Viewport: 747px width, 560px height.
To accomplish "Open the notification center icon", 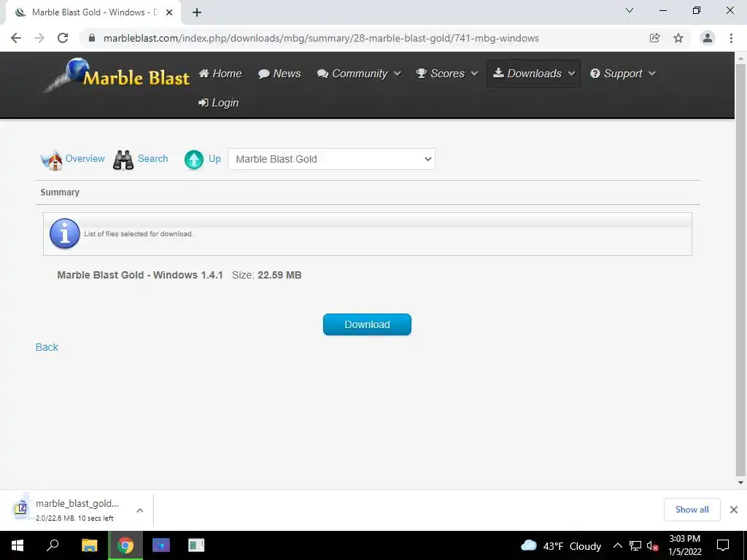I will 723,545.
